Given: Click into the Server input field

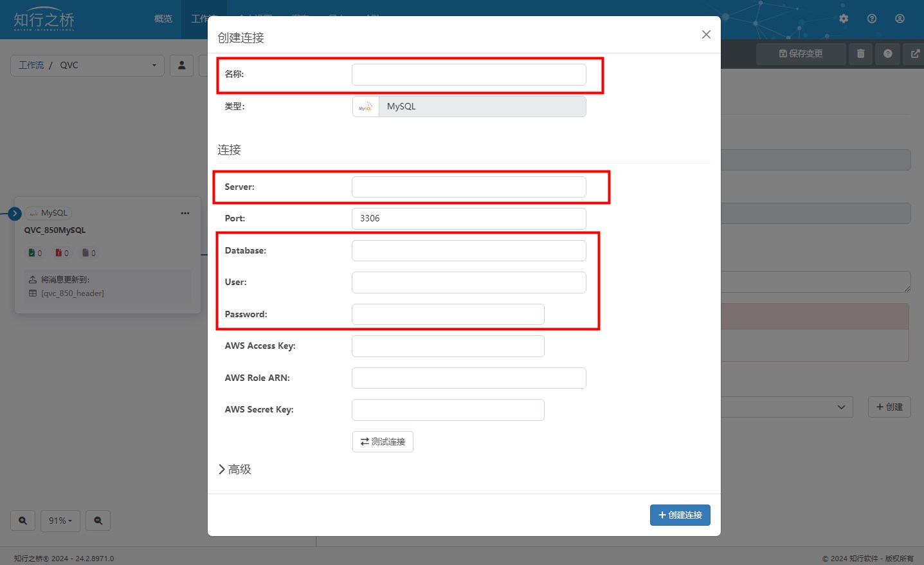Looking at the screenshot, I should 469,187.
